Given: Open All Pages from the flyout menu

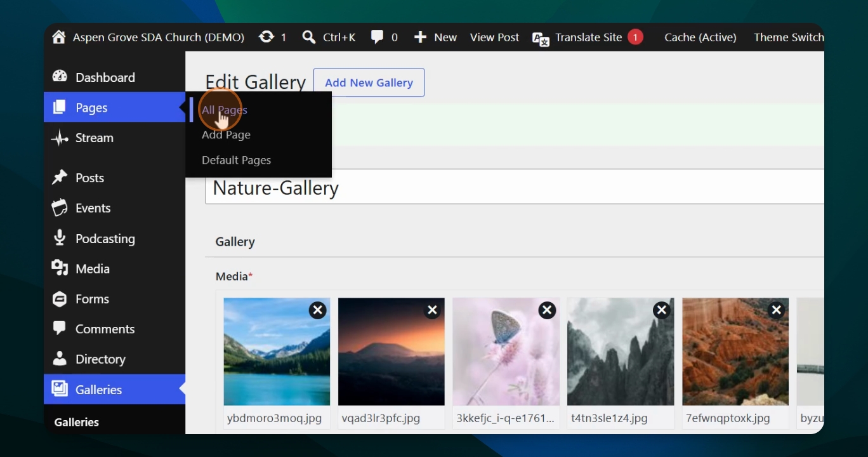Looking at the screenshot, I should [x=225, y=110].
